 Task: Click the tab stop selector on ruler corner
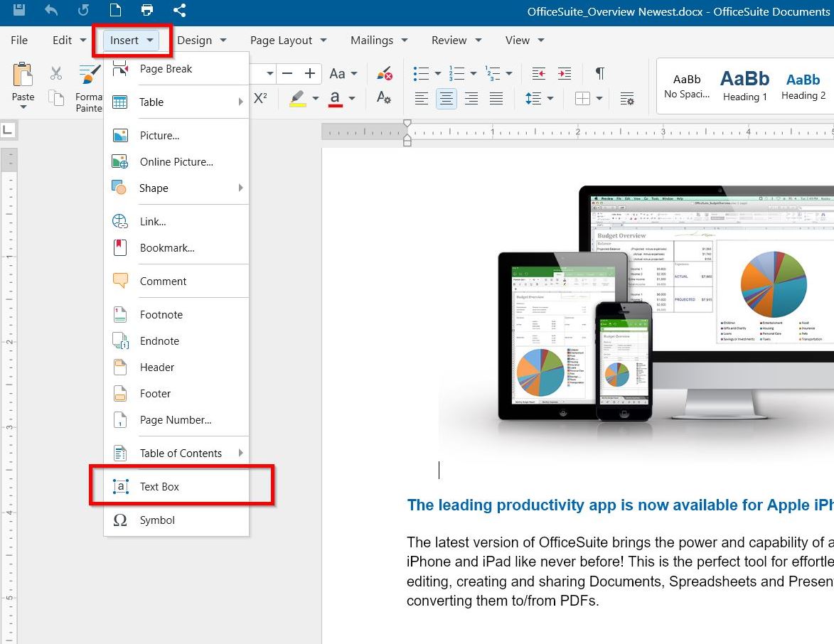[x=9, y=130]
